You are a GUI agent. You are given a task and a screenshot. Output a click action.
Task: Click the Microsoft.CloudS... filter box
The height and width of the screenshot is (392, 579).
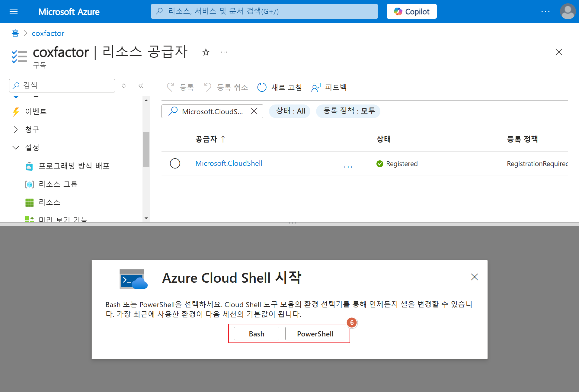[212, 111]
